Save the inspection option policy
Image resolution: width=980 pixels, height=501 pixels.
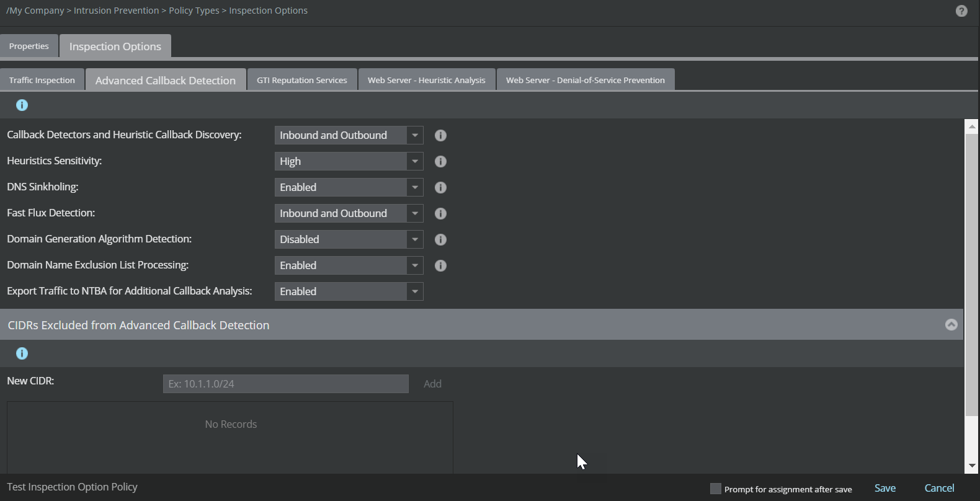point(885,488)
